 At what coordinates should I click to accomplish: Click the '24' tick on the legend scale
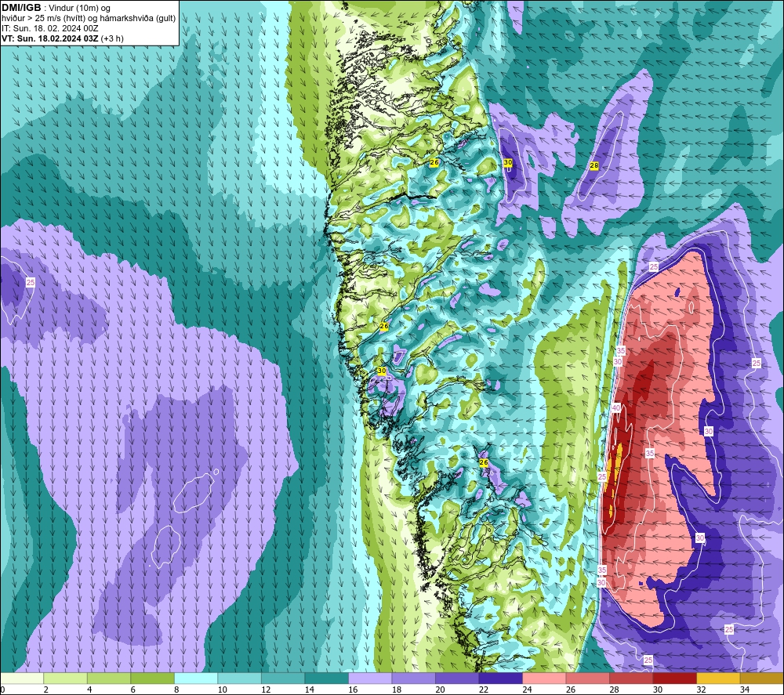[527, 690]
